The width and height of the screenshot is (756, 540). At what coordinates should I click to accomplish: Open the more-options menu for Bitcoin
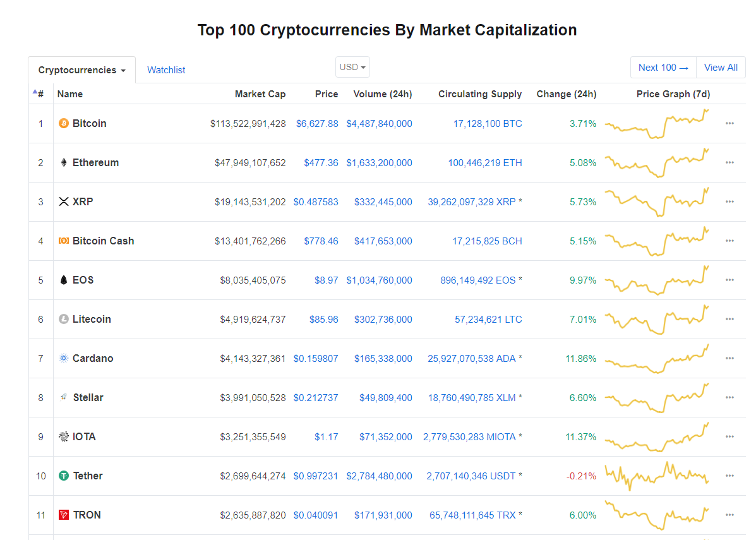(x=729, y=124)
